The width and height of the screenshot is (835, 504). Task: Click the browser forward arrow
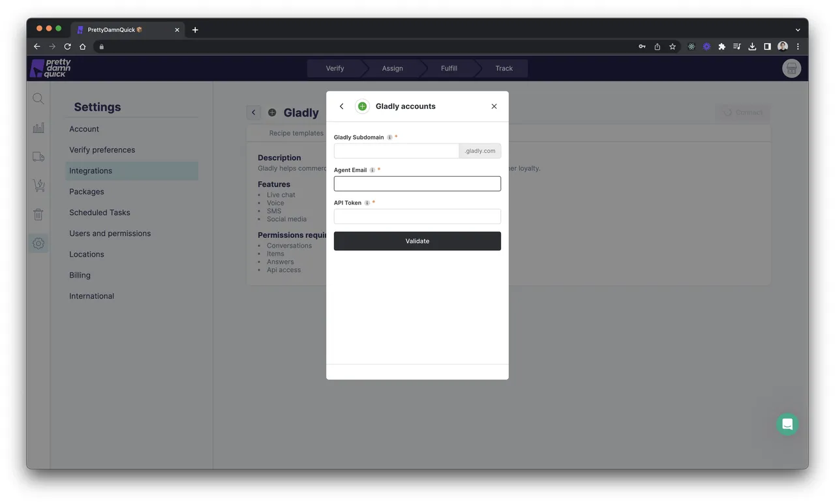52,46
